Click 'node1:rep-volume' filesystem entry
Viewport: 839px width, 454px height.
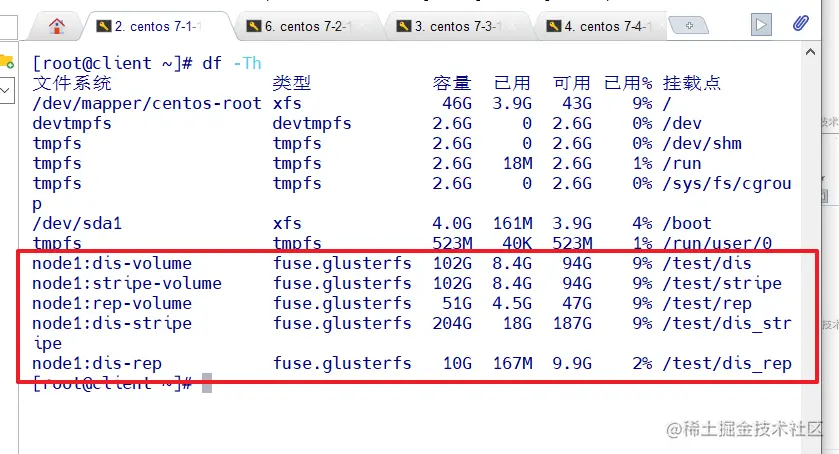(112, 304)
